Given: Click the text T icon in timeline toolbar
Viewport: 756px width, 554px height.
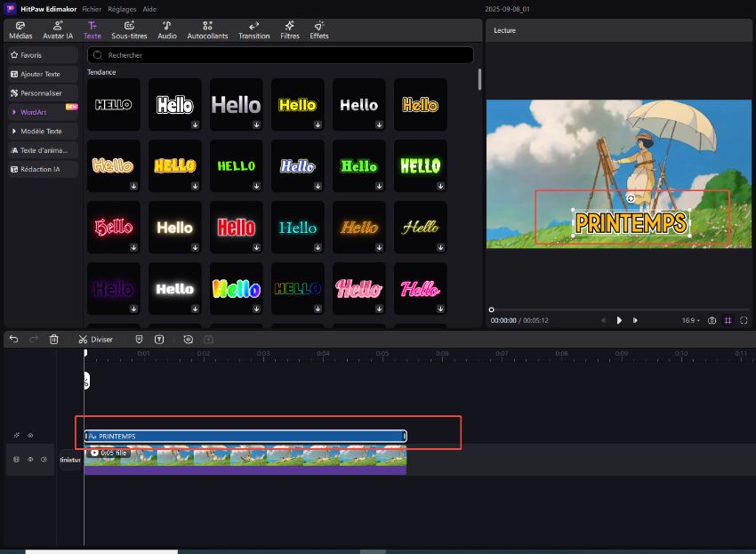Looking at the screenshot, I should [x=159, y=340].
